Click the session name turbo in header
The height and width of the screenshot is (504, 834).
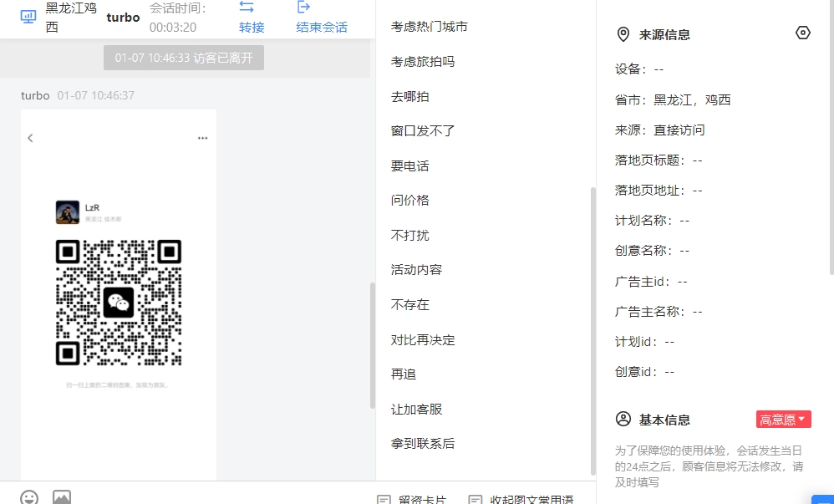pyautogui.click(x=123, y=18)
